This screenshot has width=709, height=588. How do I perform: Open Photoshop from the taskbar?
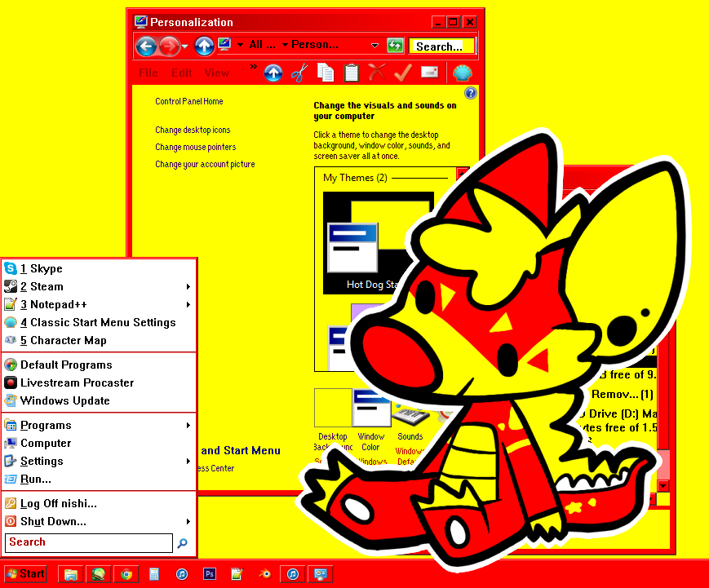click(x=210, y=574)
